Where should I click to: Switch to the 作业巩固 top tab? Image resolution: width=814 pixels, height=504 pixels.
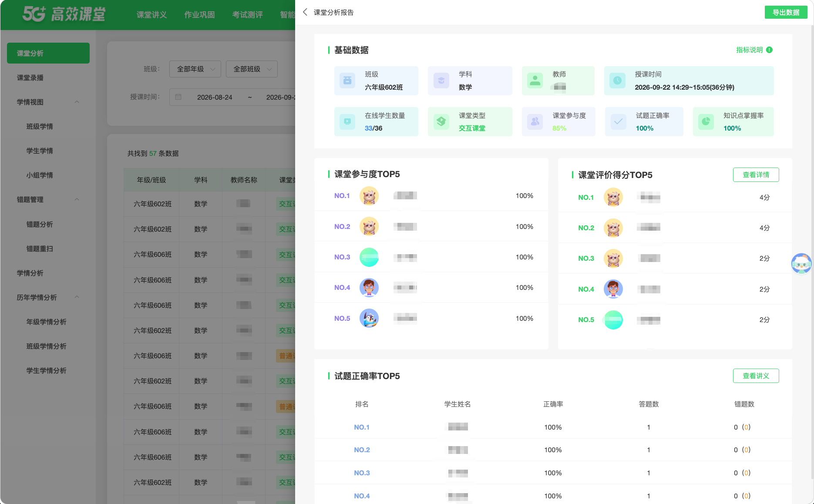[199, 15]
